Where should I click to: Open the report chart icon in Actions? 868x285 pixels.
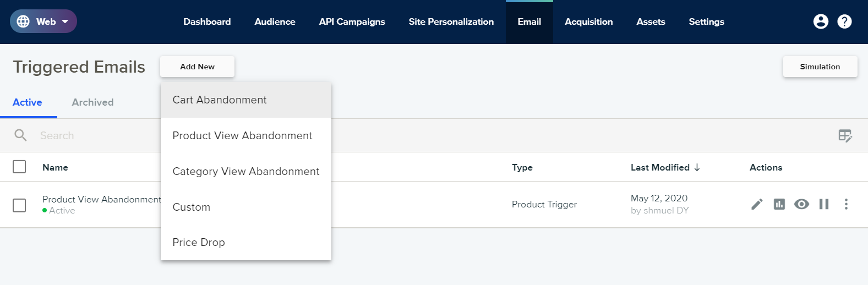click(x=779, y=204)
